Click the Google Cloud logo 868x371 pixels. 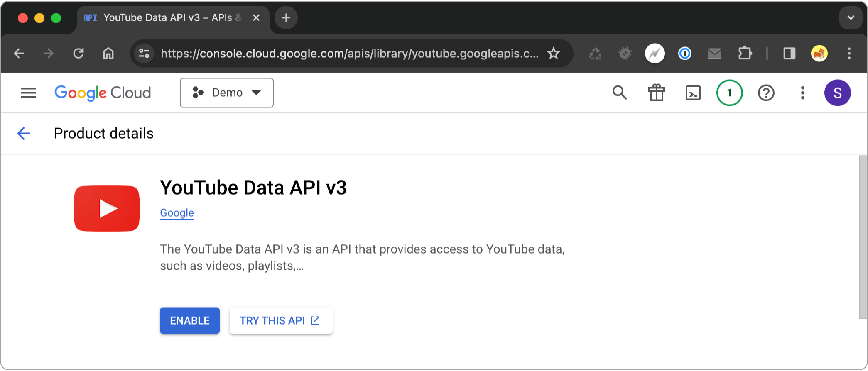(x=103, y=93)
